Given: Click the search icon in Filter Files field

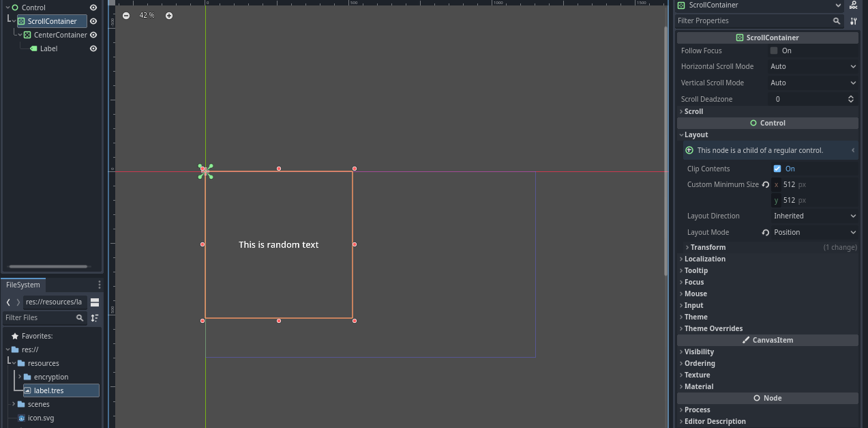Looking at the screenshot, I should (80, 317).
